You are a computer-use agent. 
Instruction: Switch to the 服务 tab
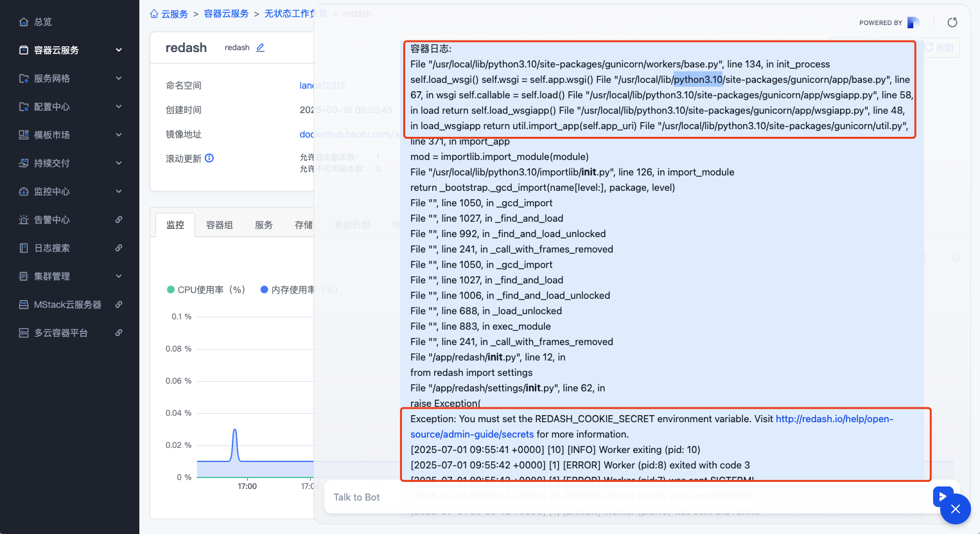(x=264, y=225)
